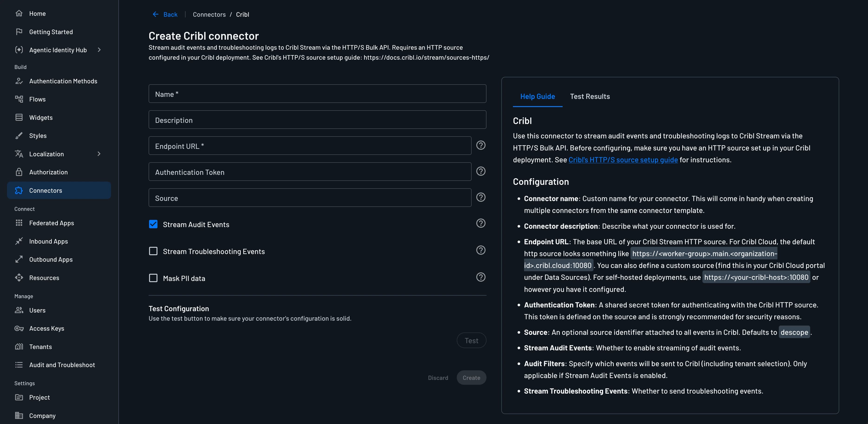This screenshot has height=424, width=868.
Task: Enable the Stream Troubleshooting Events checkbox
Action: pos(153,251)
